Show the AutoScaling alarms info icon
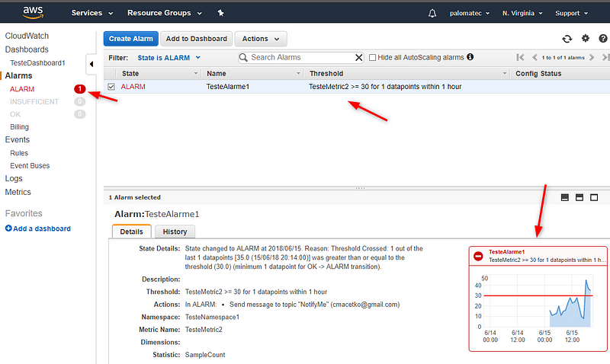Image resolution: width=610 pixels, height=364 pixels. pos(470,57)
